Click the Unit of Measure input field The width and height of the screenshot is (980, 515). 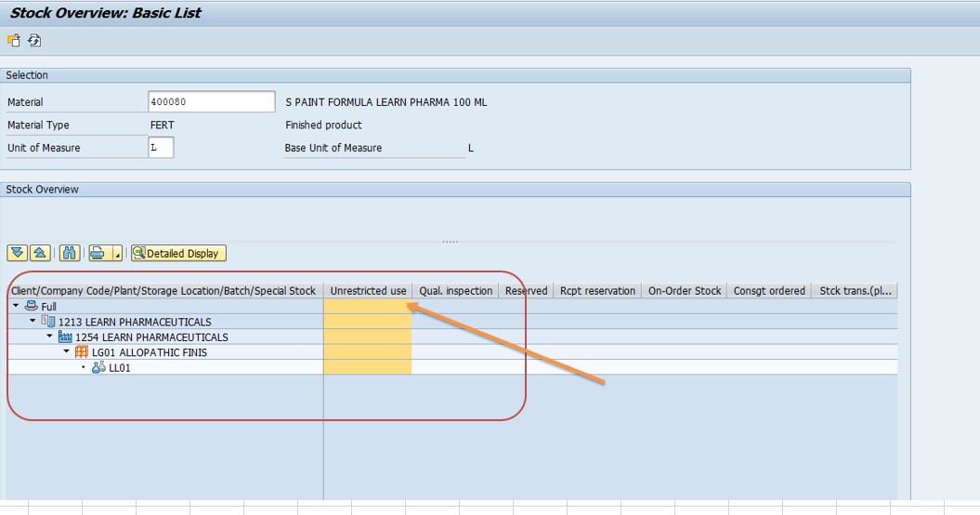tap(161, 148)
